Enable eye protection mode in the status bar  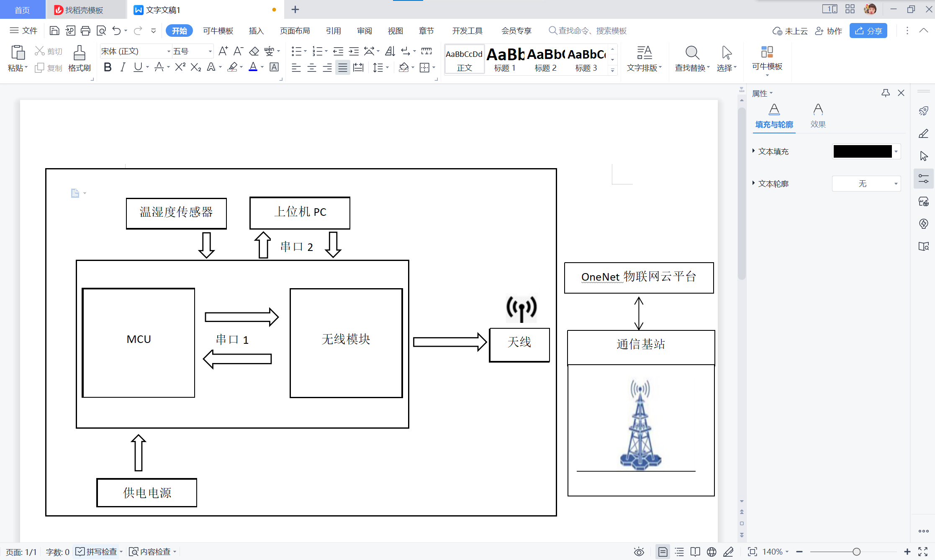click(639, 552)
